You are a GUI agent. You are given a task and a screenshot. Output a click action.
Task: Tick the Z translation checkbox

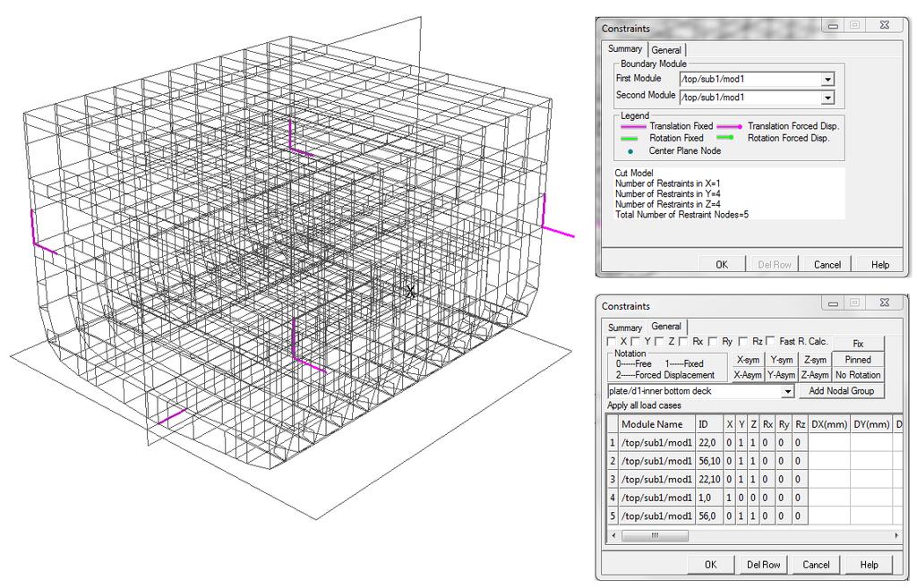[659, 341]
